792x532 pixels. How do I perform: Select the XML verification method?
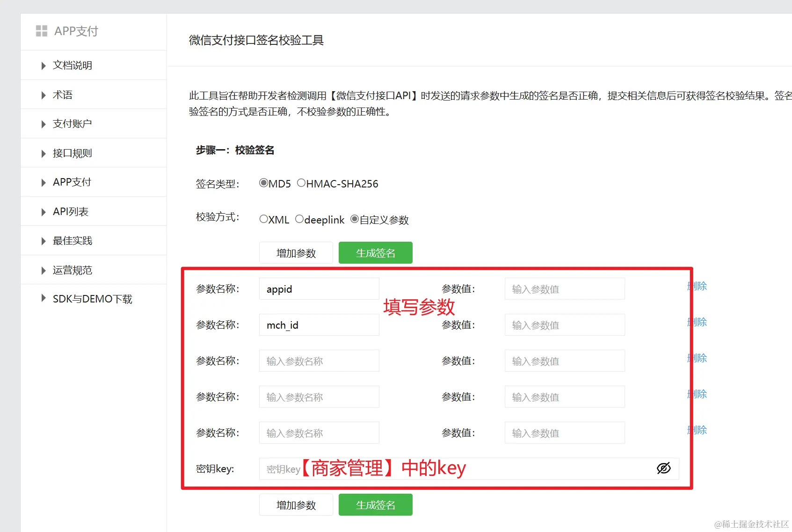(x=263, y=219)
